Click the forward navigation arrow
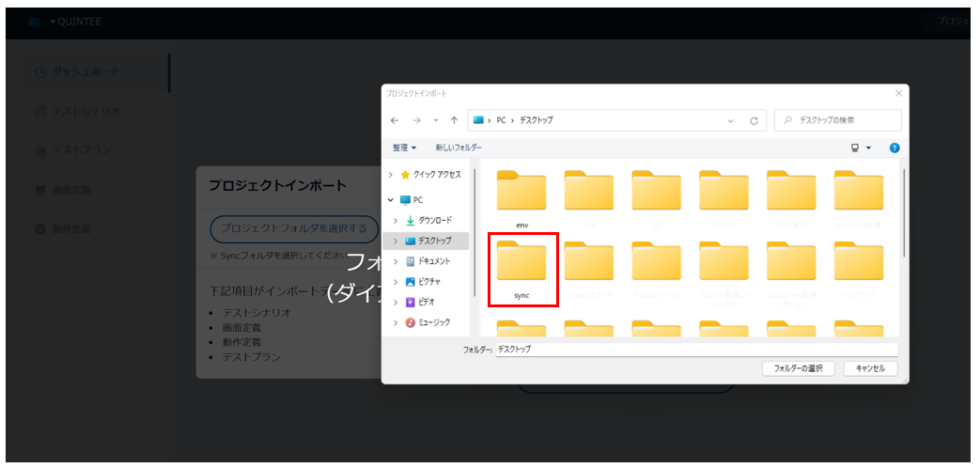 point(416,121)
